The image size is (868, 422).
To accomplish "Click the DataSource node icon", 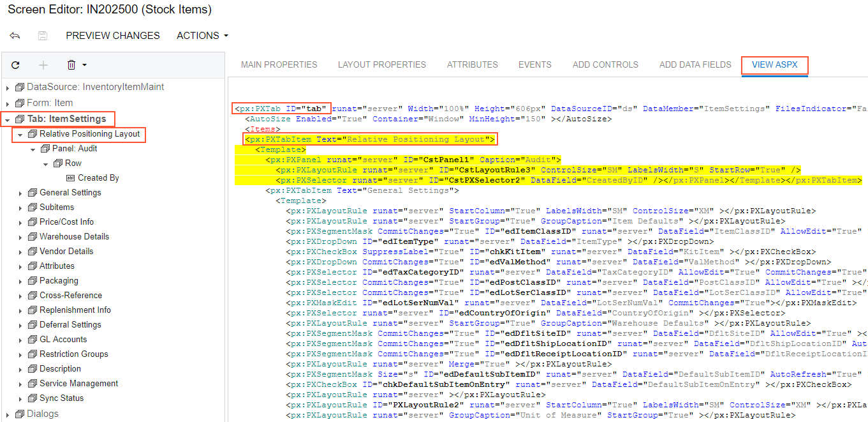I will [19, 87].
